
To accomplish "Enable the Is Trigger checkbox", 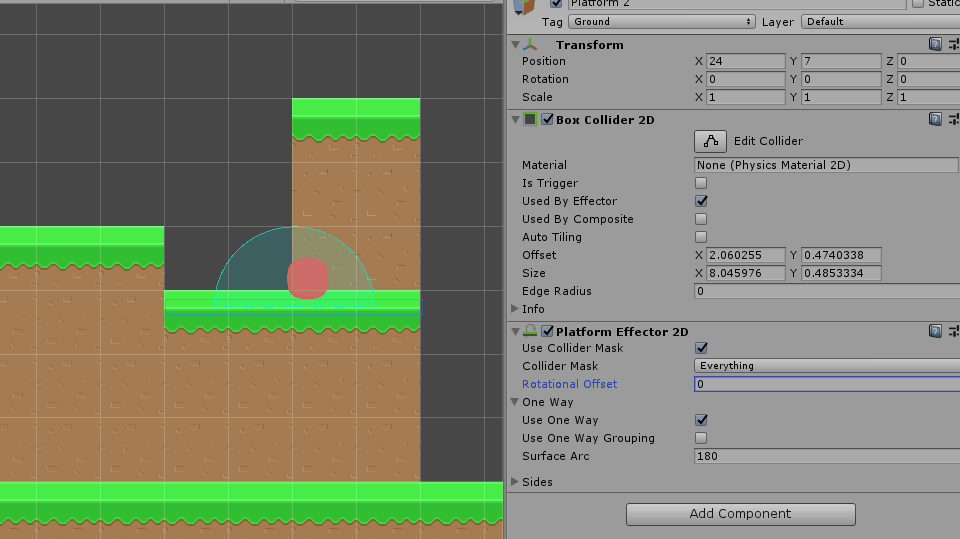I will point(701,183).
